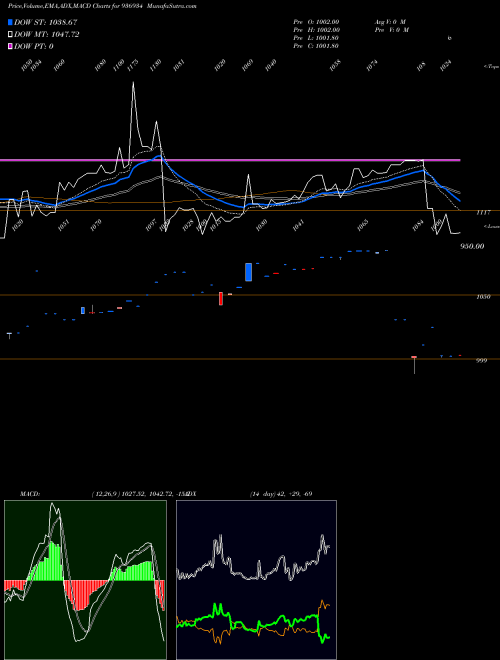Open the MACD histogram chart panel
Viewport: 500px width, 660px height.
point(85,580)
